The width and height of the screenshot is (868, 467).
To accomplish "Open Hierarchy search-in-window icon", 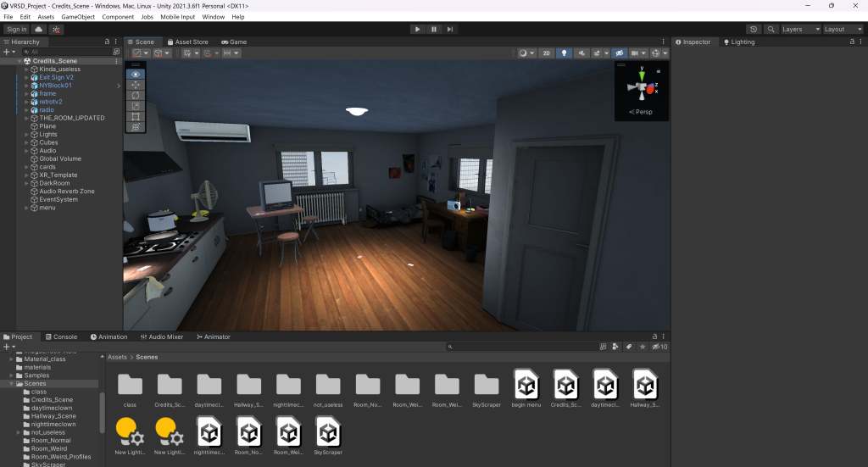I will point(116,52).
